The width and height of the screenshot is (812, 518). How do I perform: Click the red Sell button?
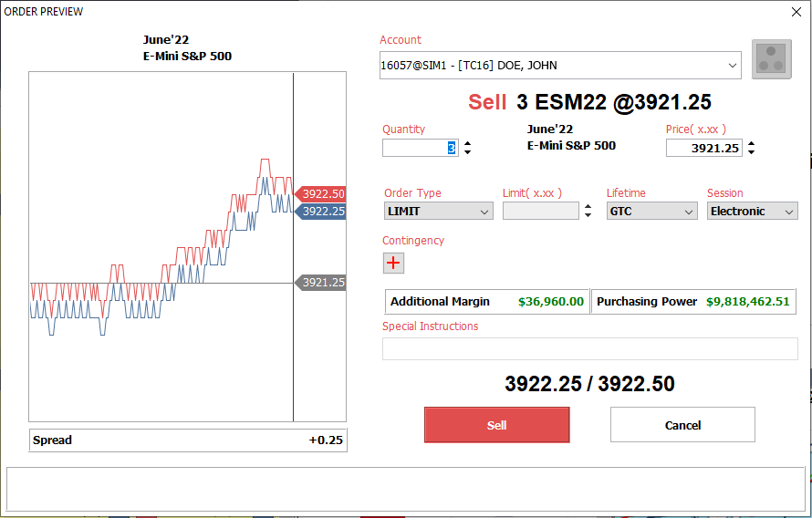click(x=497, y=425)
